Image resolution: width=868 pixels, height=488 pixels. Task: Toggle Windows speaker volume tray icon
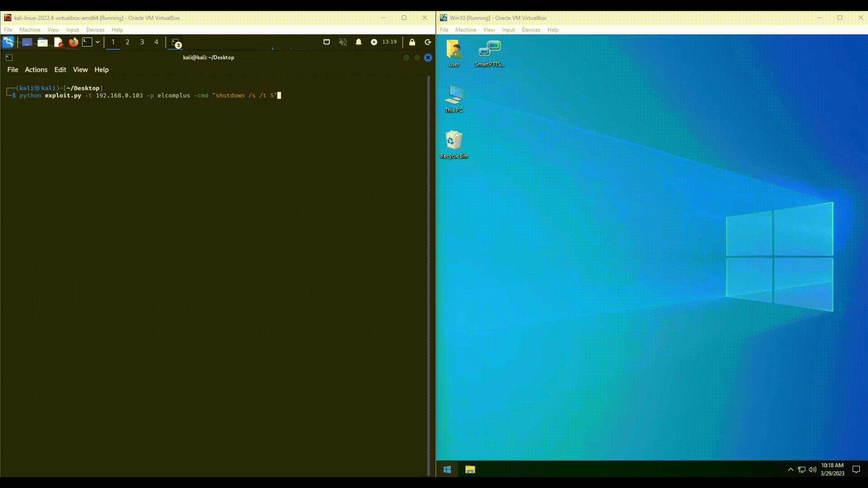click(x=812, y=469)
